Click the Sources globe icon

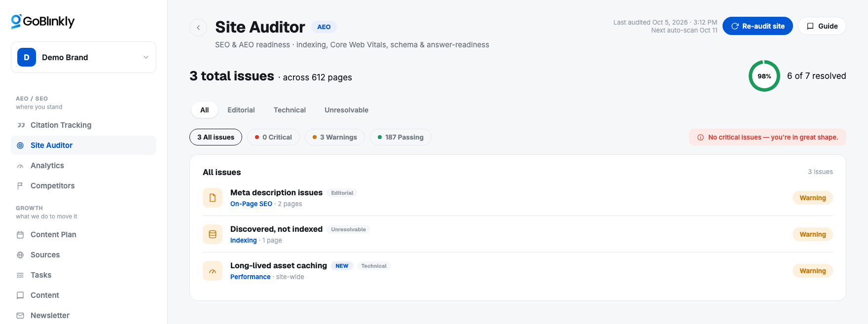(x=20, y=255)
